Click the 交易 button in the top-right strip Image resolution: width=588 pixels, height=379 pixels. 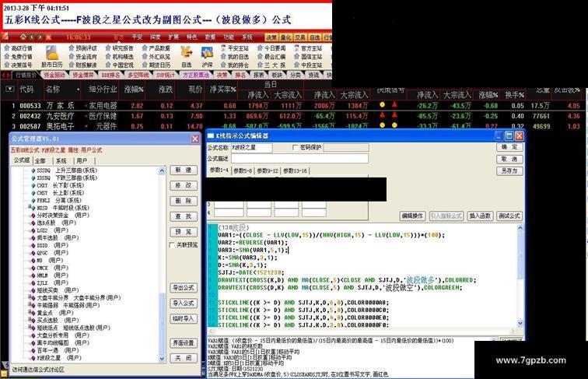[x=299, y=37]
